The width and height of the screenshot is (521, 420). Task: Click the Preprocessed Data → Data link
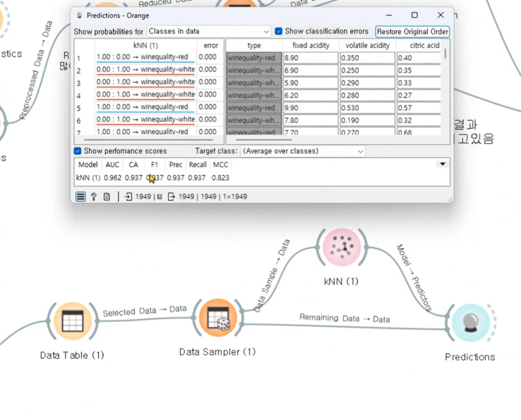pyautogui.click(x=35, y=70)
